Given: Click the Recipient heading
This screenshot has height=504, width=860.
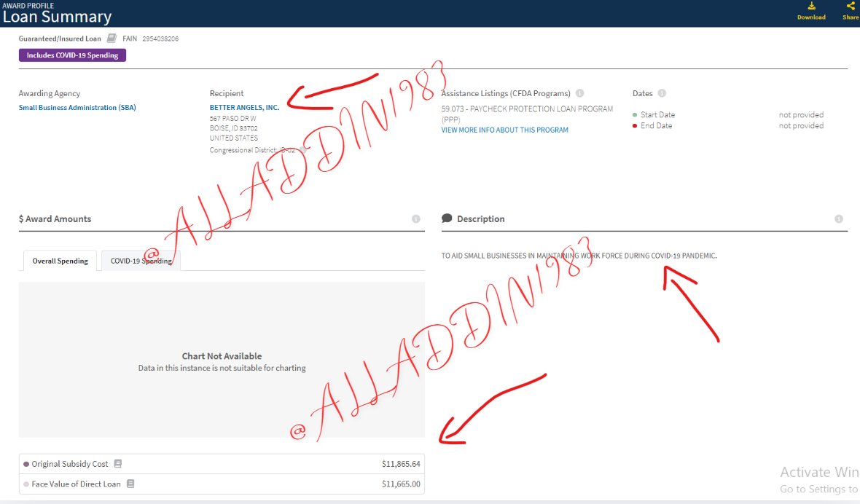Looking at the screenshot, I should pyautogui.click(x=227, y=93).
